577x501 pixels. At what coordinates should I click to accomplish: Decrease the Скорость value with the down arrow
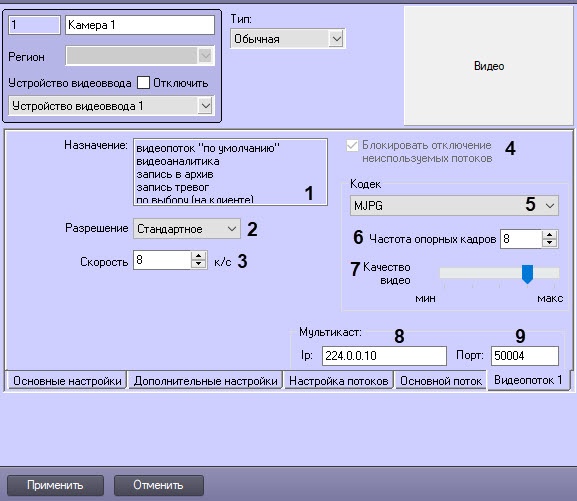(199, 264)
